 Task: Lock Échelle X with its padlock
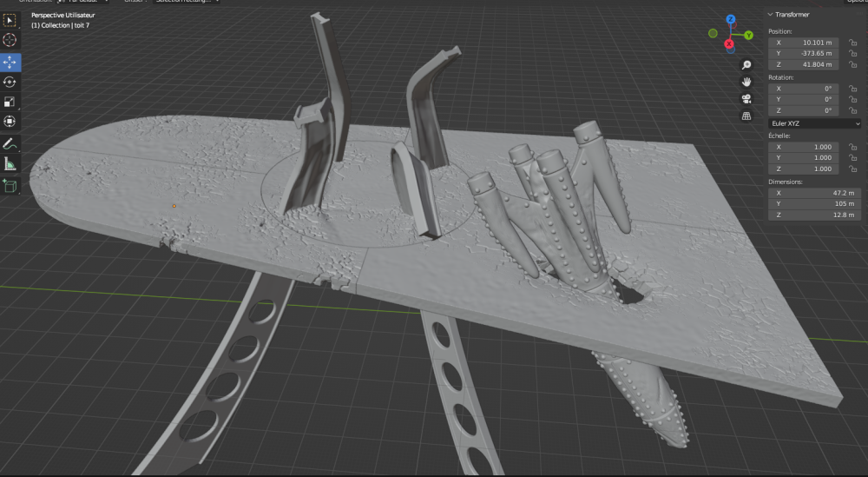tap(852, 147)
